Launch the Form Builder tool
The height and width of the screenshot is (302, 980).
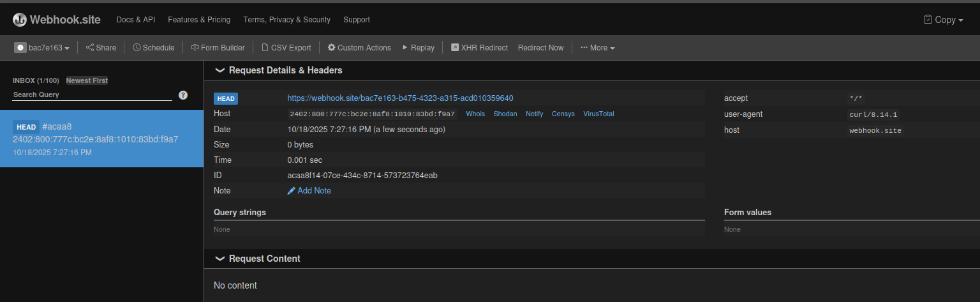coord(218,48)
